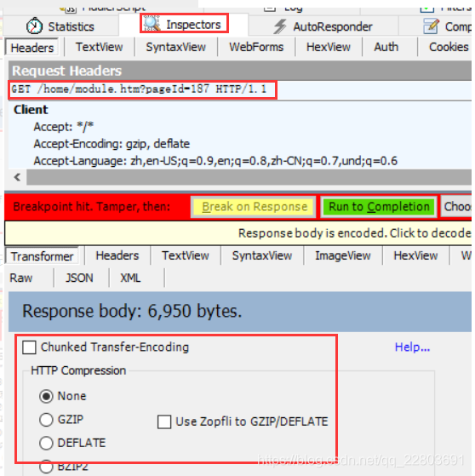Viewport: 475px width, 476px height.
Task: Click the Response body: 6,950 bytes banner
Action: (x=240, y=312)
